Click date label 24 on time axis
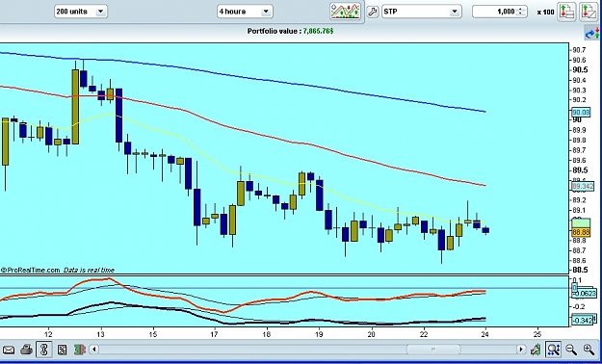This screenshot has height=364, width=602. coord(485,334)
